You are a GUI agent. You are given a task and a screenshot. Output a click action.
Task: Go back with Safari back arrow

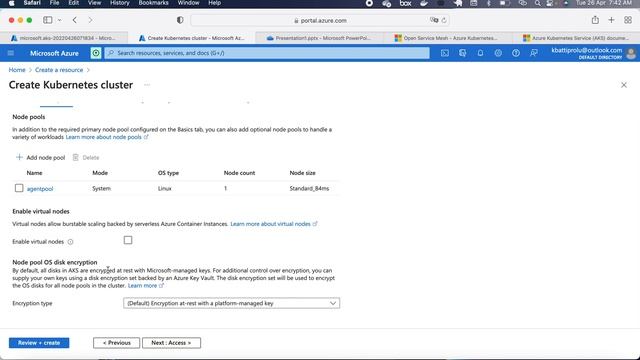(75, 20)
